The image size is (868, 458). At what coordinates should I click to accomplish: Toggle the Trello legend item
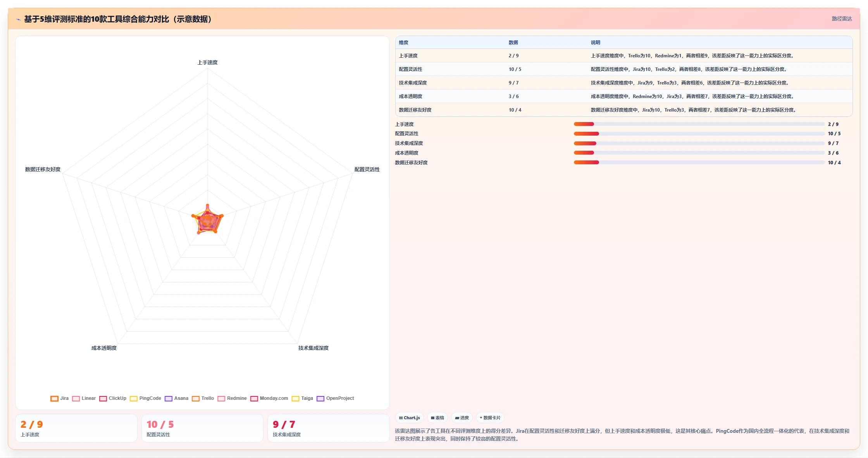tap(203, 398)
